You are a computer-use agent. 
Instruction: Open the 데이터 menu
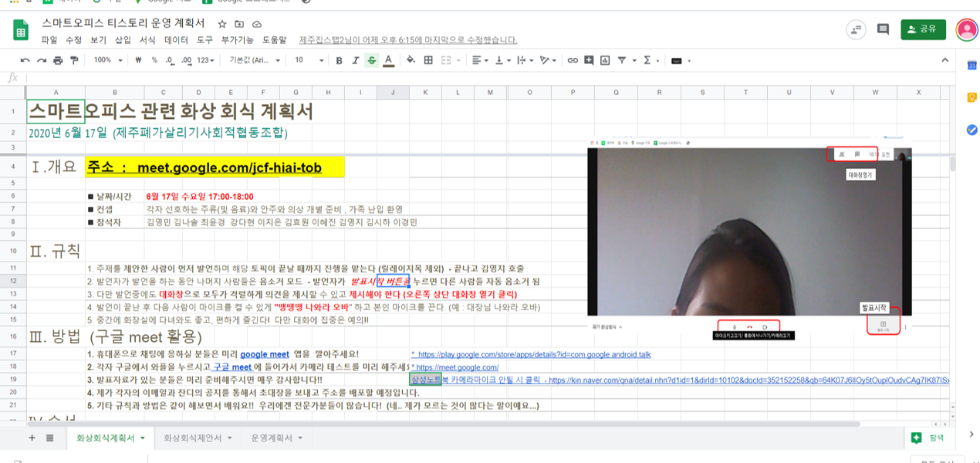point(176,40)
